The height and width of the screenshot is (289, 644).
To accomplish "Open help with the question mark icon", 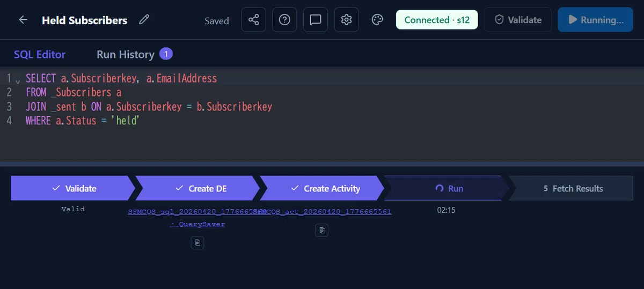I will pos(285,20).
